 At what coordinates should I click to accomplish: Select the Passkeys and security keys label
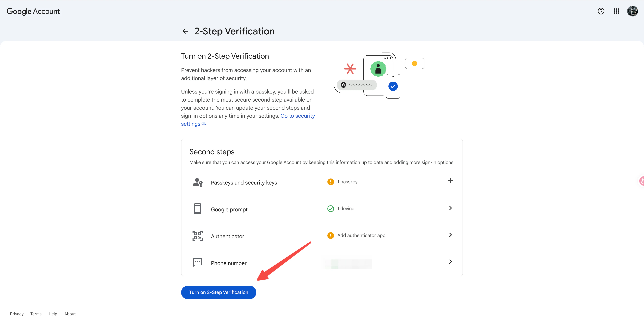(244, 183)
